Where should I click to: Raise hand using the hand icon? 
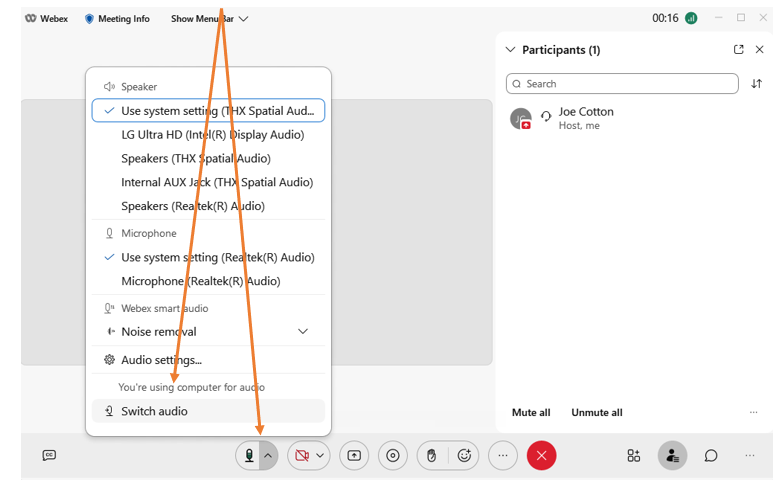tap(432, 455)
